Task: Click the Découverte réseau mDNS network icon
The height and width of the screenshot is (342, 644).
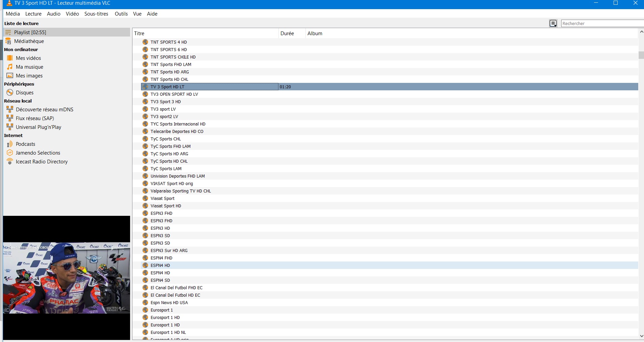Action: click(10, 109)
